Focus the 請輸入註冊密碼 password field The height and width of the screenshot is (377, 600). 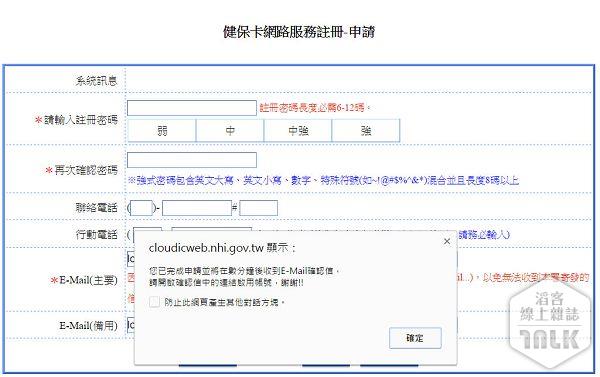[192, 108]
